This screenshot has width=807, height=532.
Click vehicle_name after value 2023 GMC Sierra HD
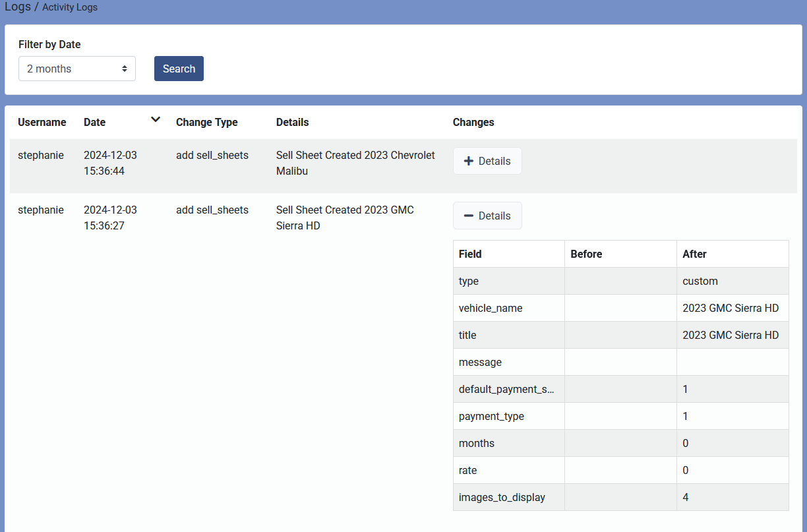click(x=731, y=308)
